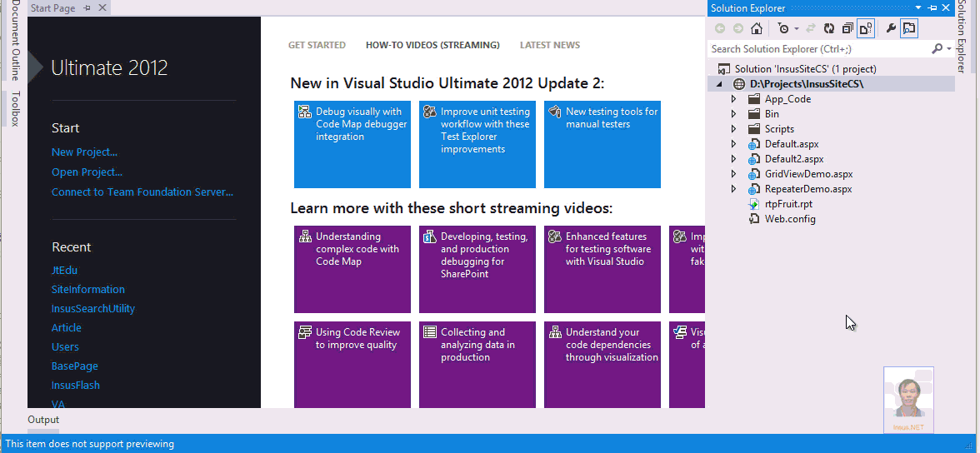Toggle Auto Hide pin on Solution Explorer panel
Screen dimensions: 980x453
[x=932, y=8]
